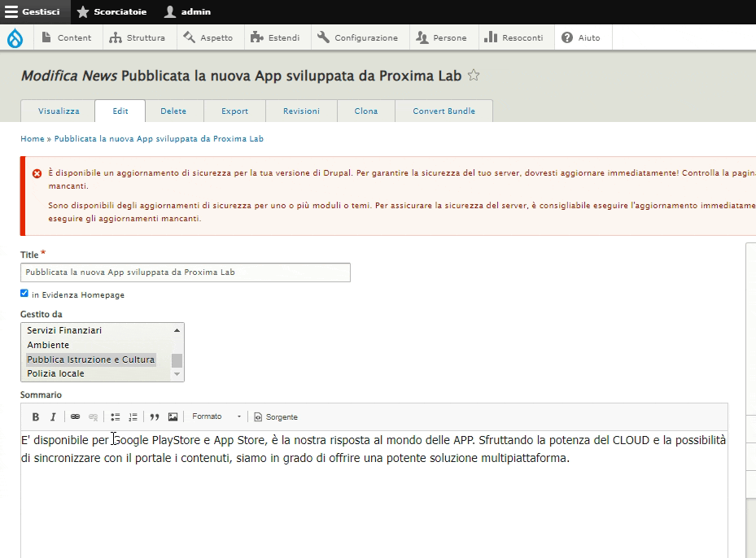Switch the editor to Sorgente source view
Image resolution: width=756 pixels, height=558 pixels.
tap(275, 417)
